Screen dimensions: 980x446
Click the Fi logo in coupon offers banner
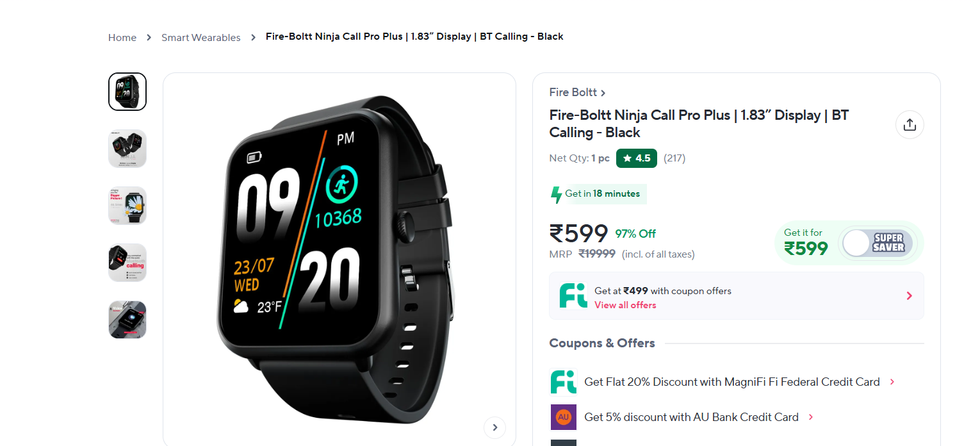click(573, 295)
